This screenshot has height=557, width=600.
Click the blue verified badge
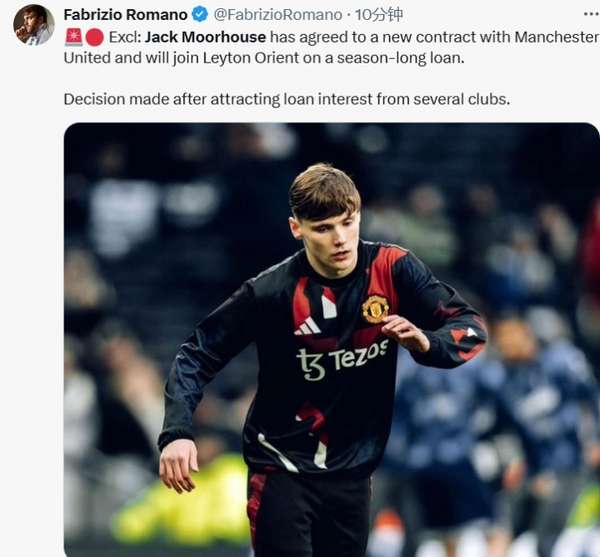200,15
